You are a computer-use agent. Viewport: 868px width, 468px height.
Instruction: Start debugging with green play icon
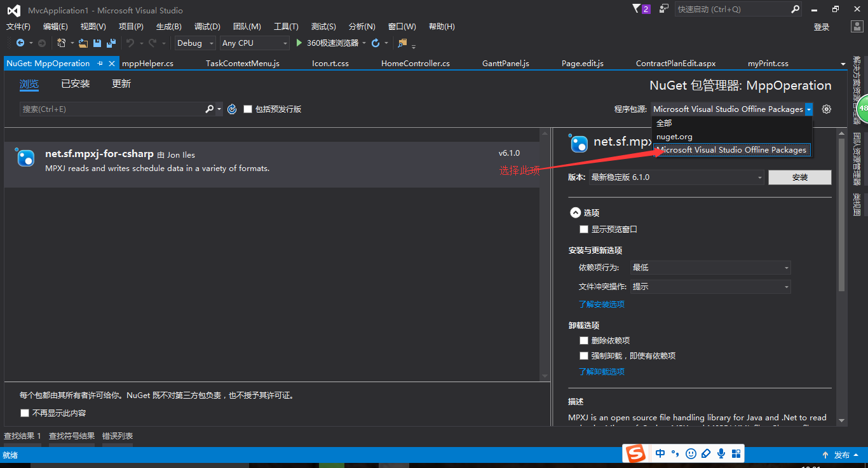point(299,43)
